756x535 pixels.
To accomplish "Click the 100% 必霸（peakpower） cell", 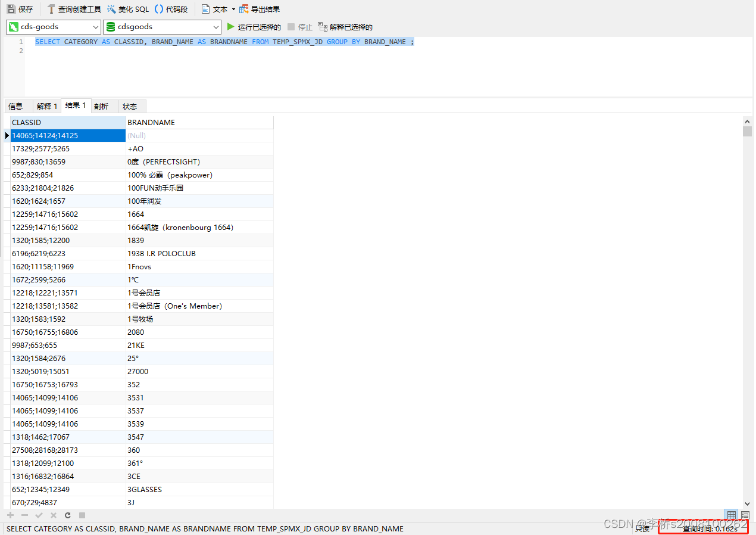I will 199,175.
